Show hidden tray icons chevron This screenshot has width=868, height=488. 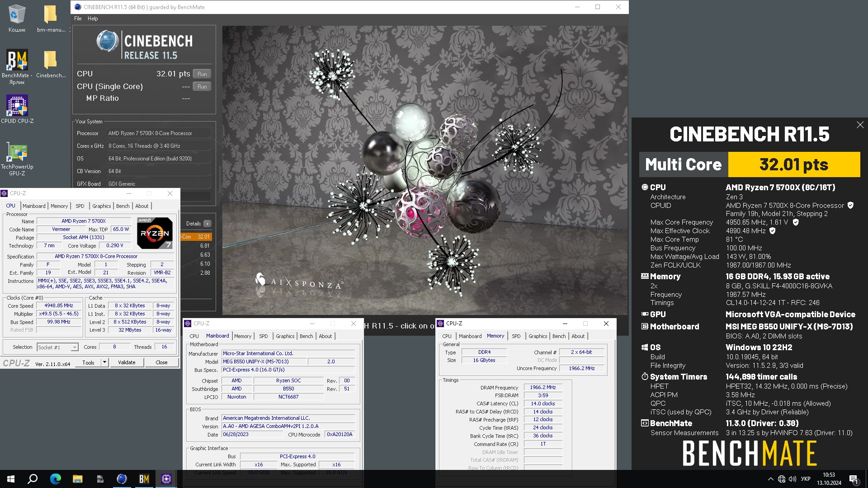coord(770,479)
